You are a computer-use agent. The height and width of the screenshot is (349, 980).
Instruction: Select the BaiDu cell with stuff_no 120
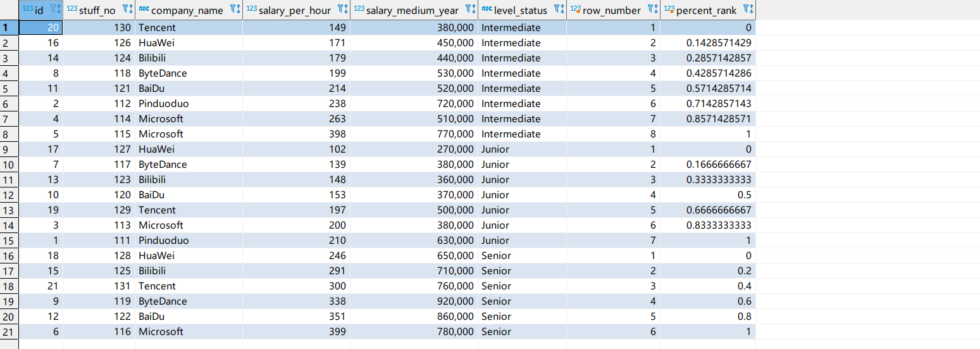[x=189, y=194]
